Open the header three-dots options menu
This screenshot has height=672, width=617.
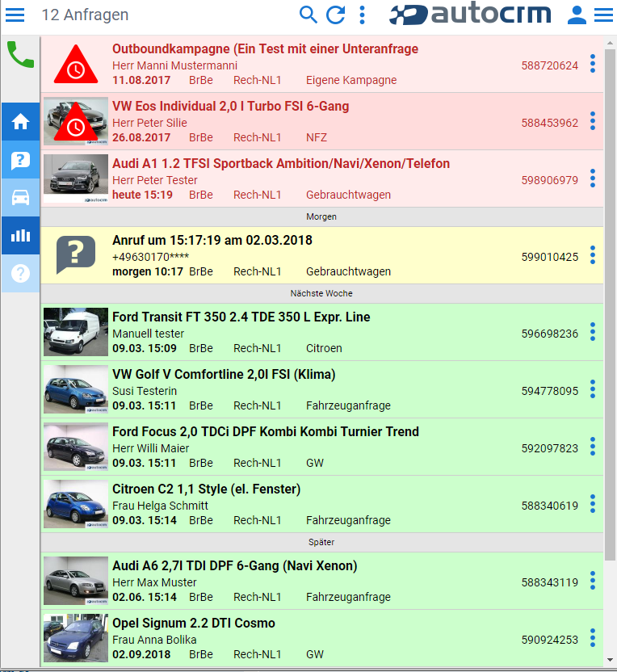click(363, 15)
